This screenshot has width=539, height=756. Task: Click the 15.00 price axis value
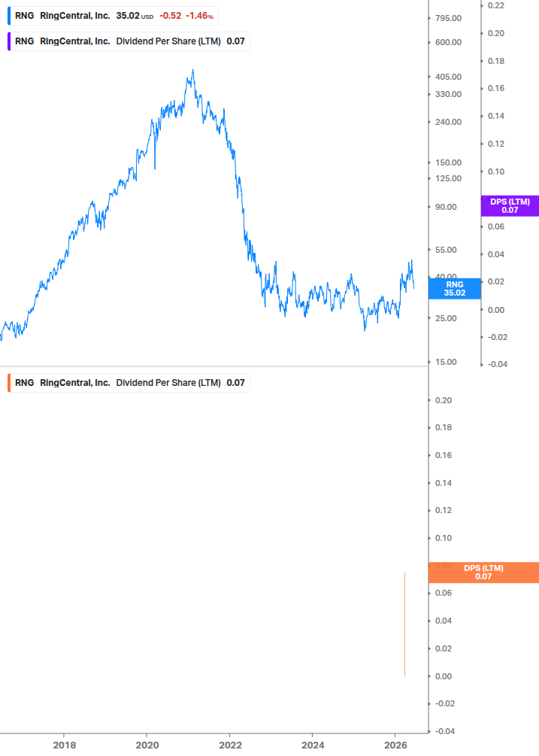coord(446,362)
